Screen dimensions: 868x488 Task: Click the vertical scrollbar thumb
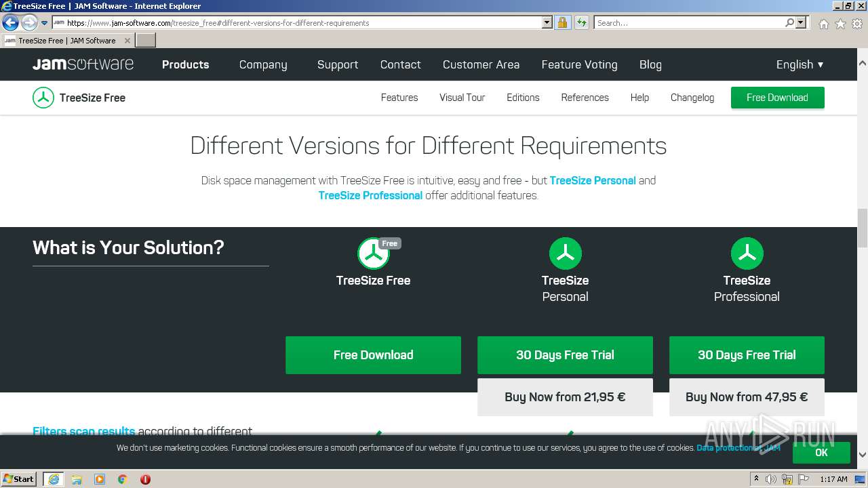[x=863, y=228]
